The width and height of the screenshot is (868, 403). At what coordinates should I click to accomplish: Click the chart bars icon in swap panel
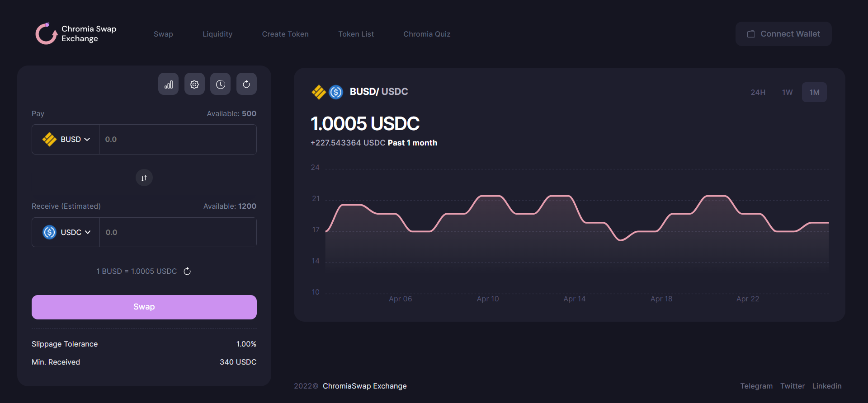(168, 84)
